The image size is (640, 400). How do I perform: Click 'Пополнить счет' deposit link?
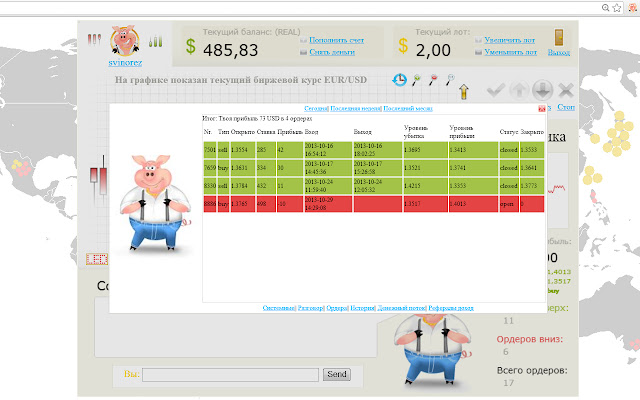[337, 39]
